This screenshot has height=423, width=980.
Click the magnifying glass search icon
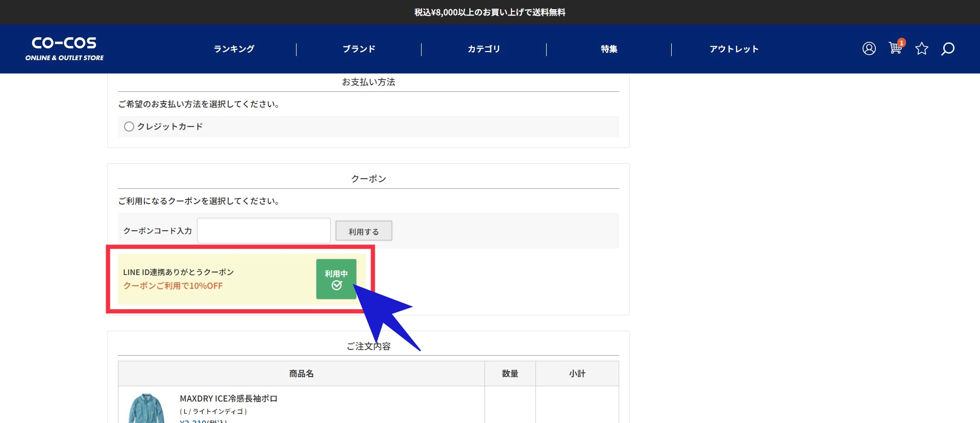[x=948, y=48]
